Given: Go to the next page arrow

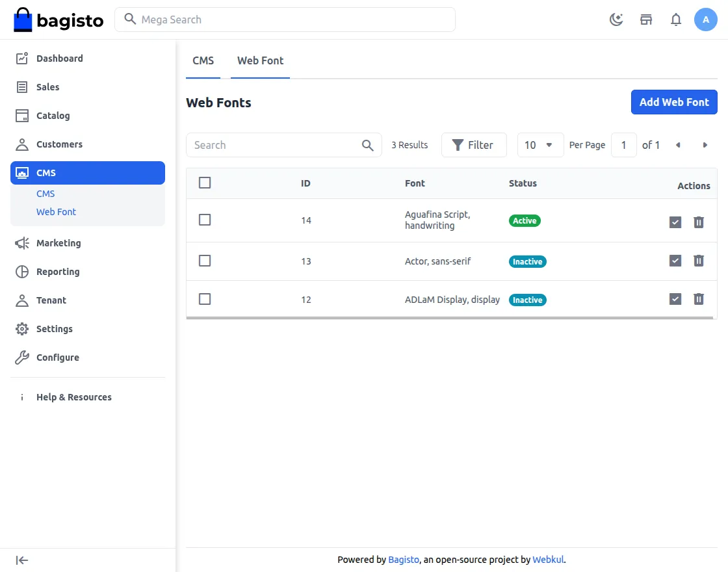Looking at the screenshot, I should [x=705, y=145].
